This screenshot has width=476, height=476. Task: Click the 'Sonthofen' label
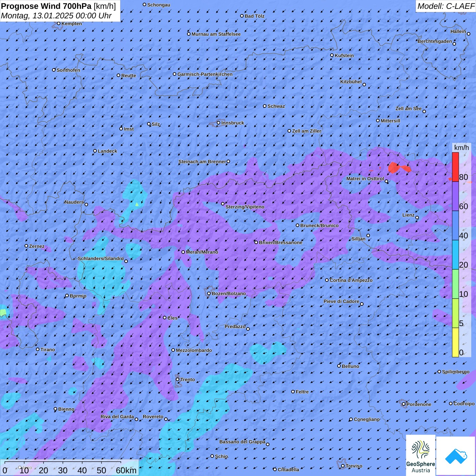coord(68,70)
